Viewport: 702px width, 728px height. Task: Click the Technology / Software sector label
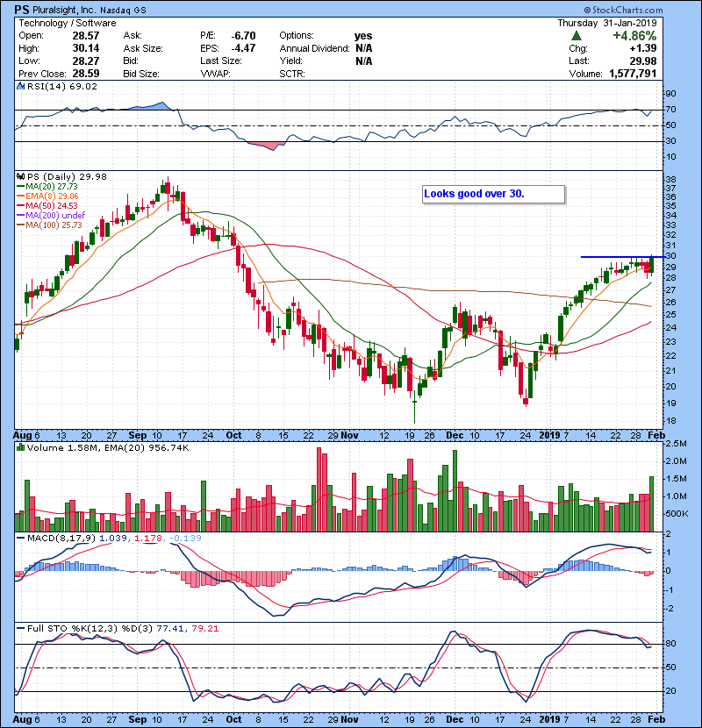point(68,23)
